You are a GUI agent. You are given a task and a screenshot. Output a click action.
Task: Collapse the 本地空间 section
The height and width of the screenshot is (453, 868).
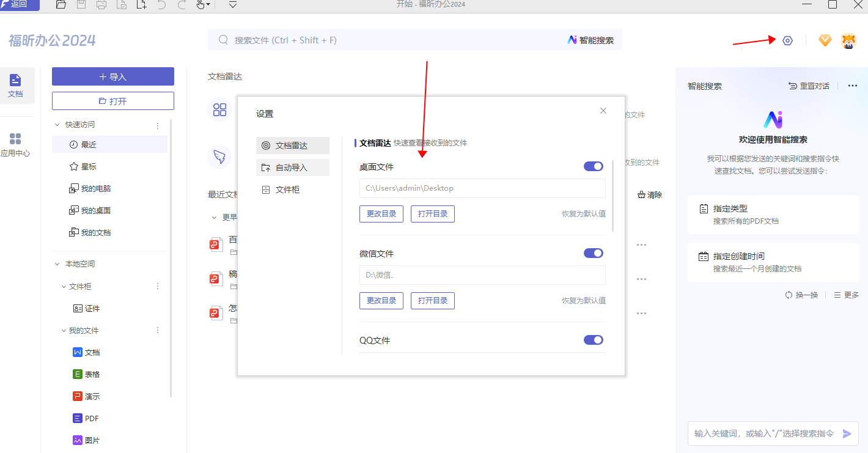[x=57, y=264]
